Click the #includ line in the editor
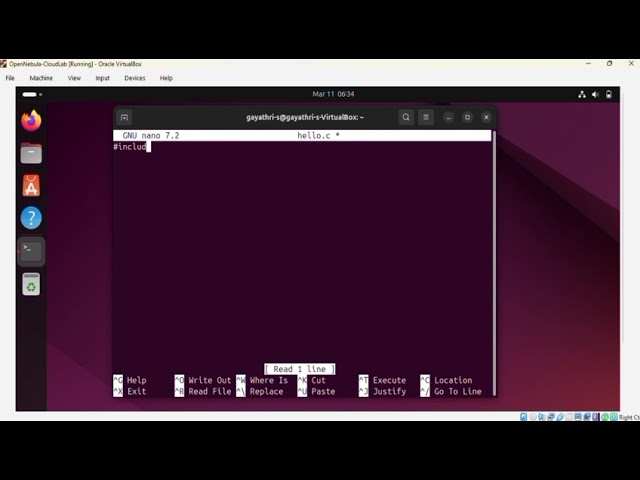 point(130,147)
